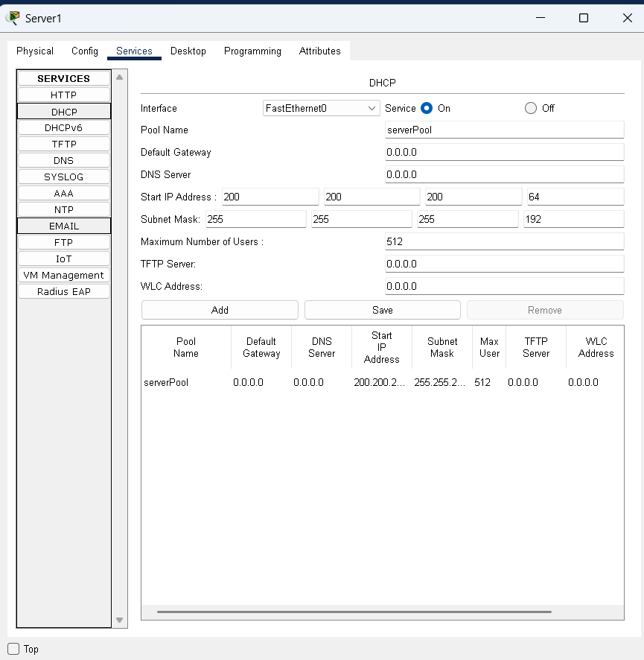Turn DHCP service On

(x=427, y=108)
